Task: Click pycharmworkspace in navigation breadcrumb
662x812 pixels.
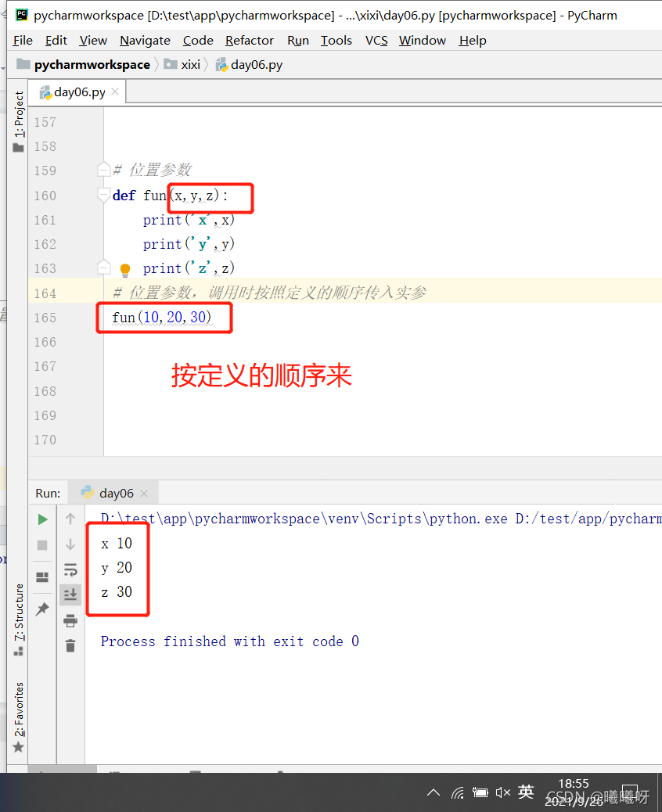Action: pos(92,65)
